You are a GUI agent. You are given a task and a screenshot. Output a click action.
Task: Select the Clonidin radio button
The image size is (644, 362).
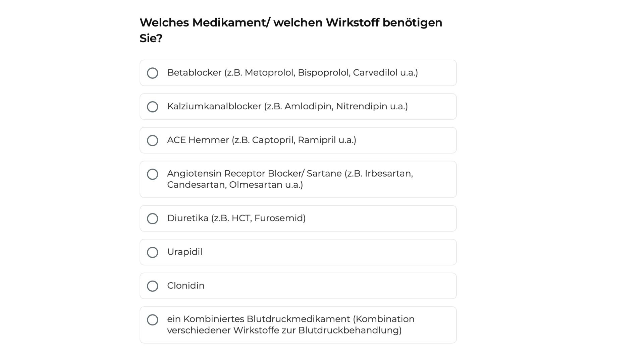[x=153, y=286]
